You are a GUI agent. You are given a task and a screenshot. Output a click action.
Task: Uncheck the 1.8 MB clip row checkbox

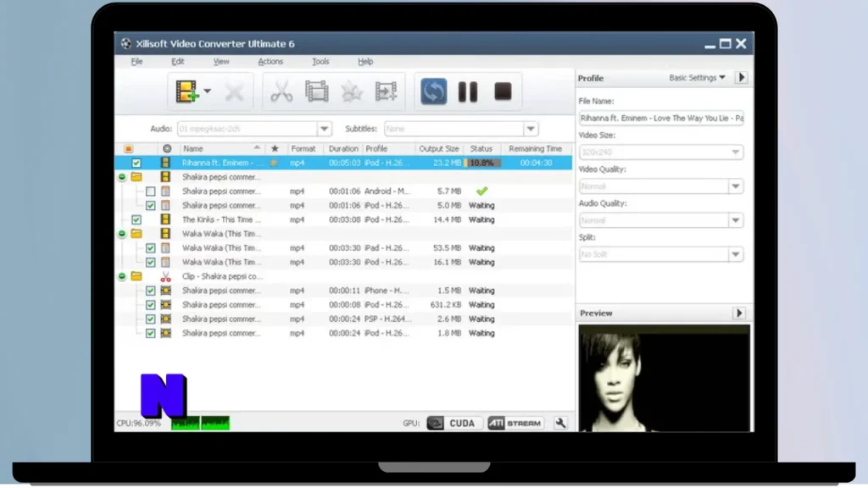151,333
